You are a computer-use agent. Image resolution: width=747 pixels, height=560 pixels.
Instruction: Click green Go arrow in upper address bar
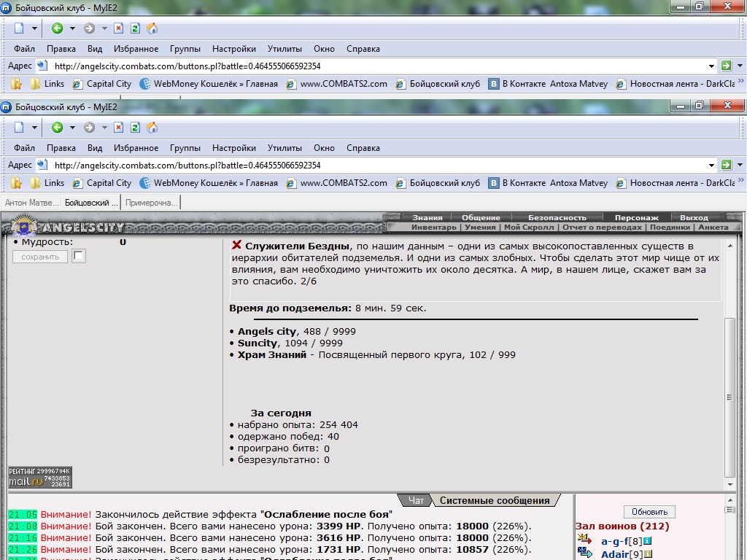(x=726, y=66)
